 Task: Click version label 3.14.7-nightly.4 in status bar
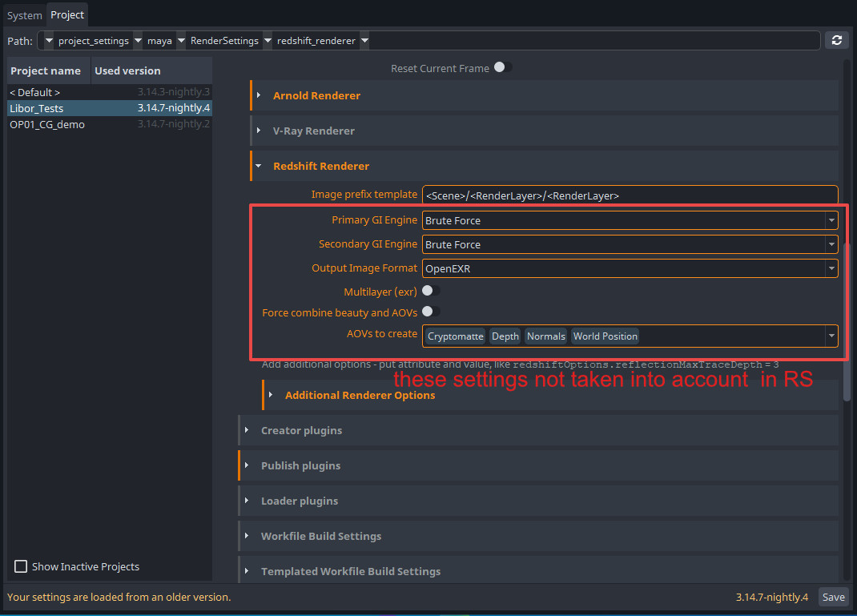(x=772, y=597)
